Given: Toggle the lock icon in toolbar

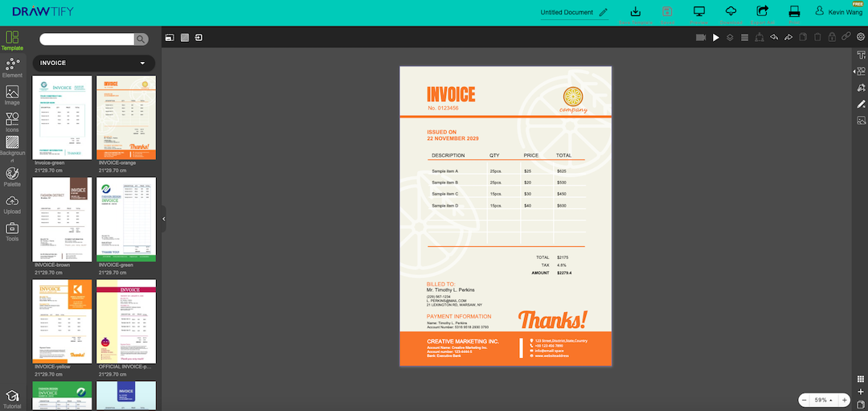Looking at the screenshot, I should pos(832,37).
